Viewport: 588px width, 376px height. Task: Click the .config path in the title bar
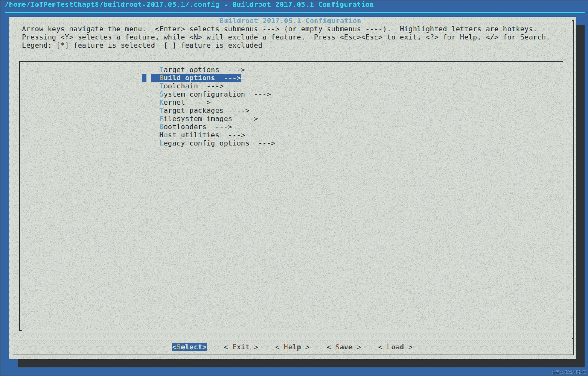click(x=112, y=4)
